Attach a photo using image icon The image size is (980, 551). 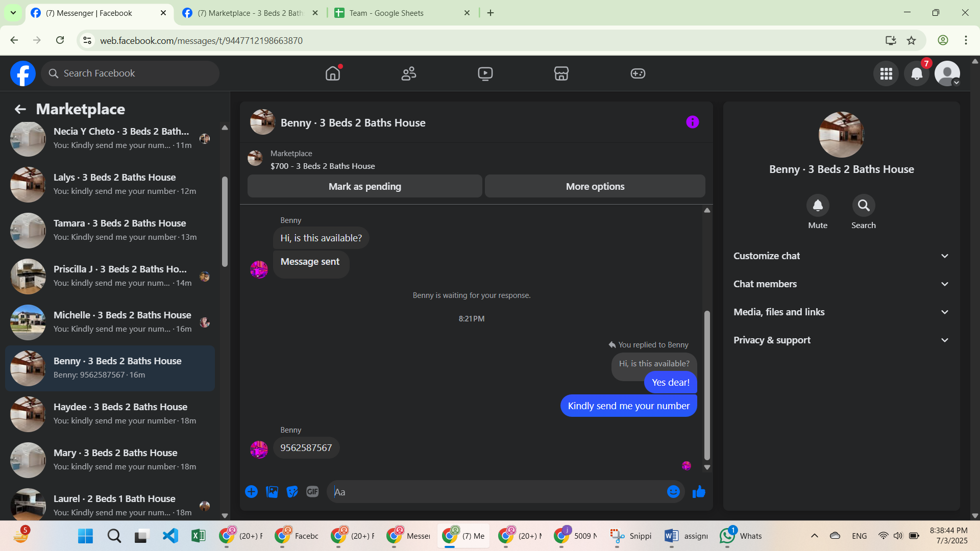[272, 492]
